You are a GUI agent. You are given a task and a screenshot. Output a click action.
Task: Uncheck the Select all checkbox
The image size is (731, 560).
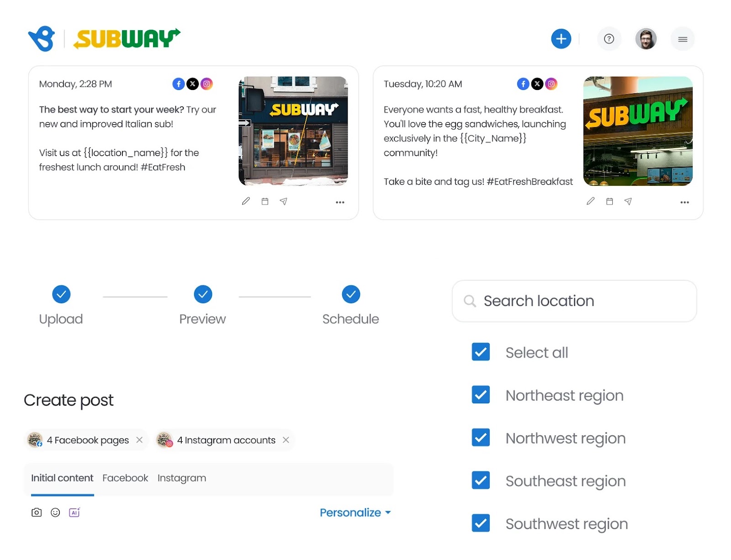coord(481,352)
